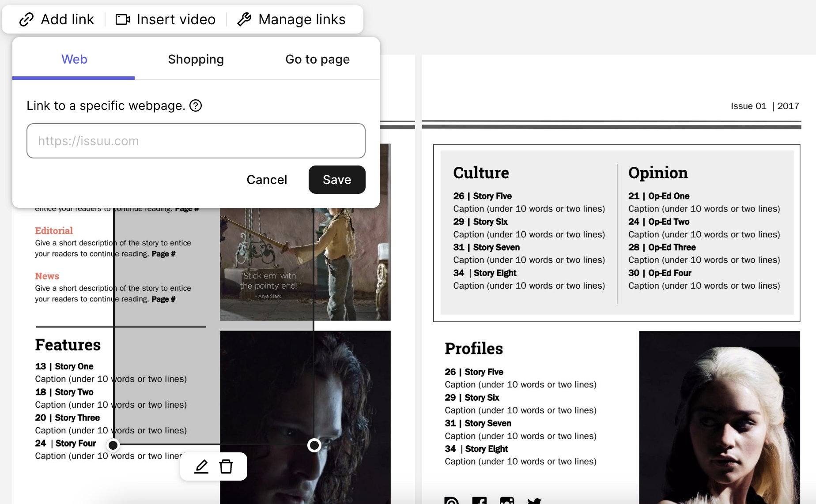Click '13 | Story One' in Features
The width and height of the screenshot is (816, 504).
tap(64, 366)
